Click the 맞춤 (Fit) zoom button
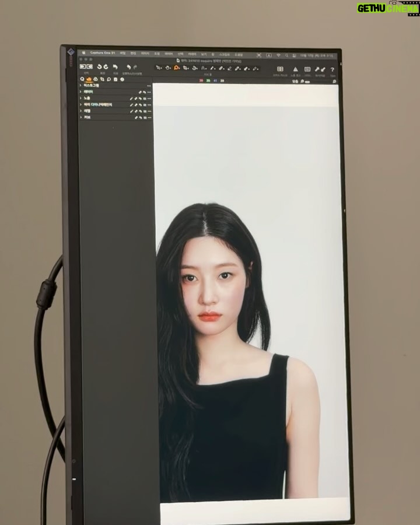This screenshot has height=525, width=420. pos(295,82)
